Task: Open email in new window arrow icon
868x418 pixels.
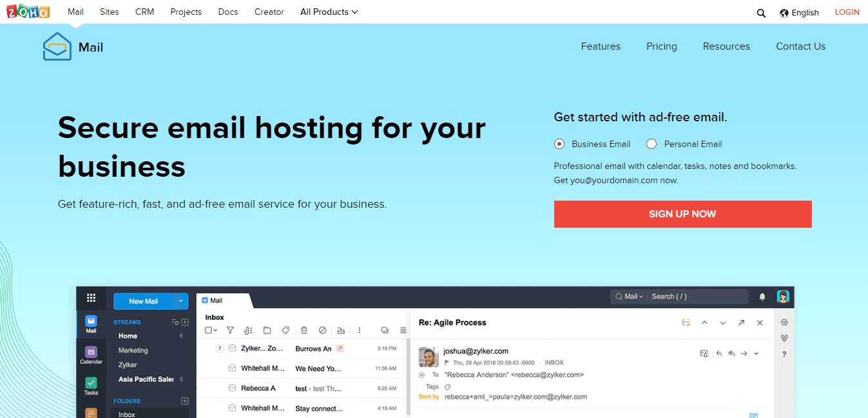Action: tap(742, 323)
